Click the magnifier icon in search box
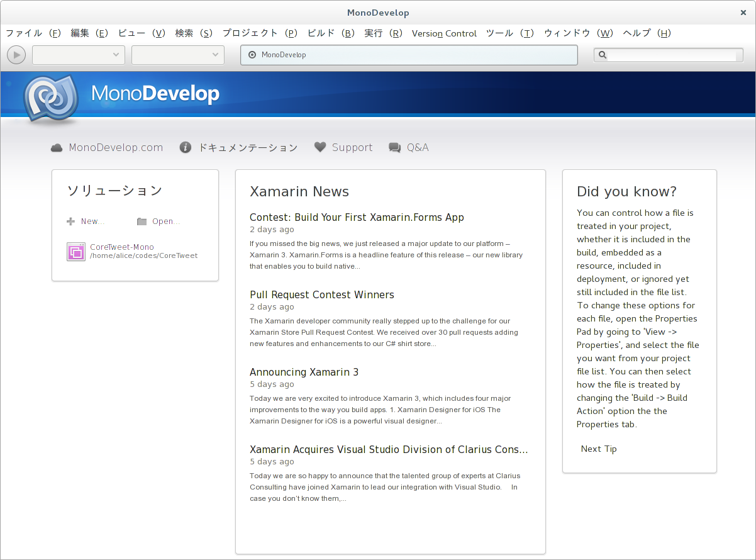The width and height of the screenshot is (756, 560). coord(603,55)
